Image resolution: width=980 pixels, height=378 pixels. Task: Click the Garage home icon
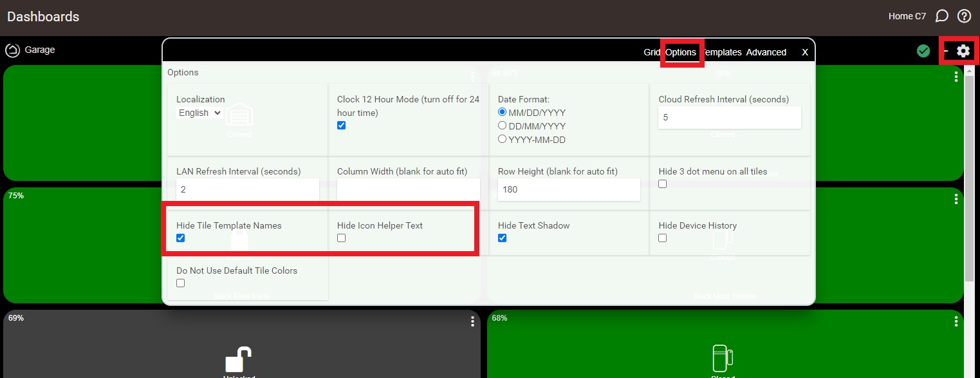(12, 50)
